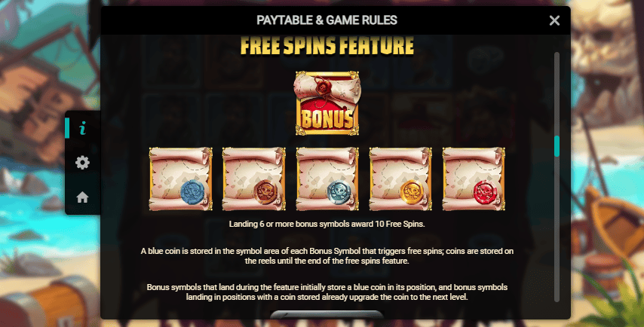Screen dimensions: 644x327
Task: Click the BONUS scroll symbol
Action: 327,103
